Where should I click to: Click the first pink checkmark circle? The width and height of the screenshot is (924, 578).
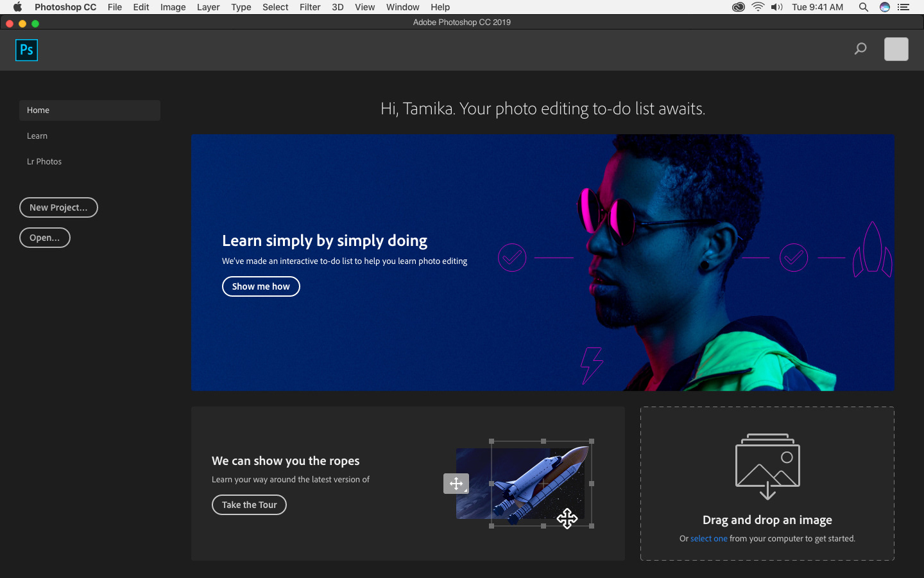512,258
